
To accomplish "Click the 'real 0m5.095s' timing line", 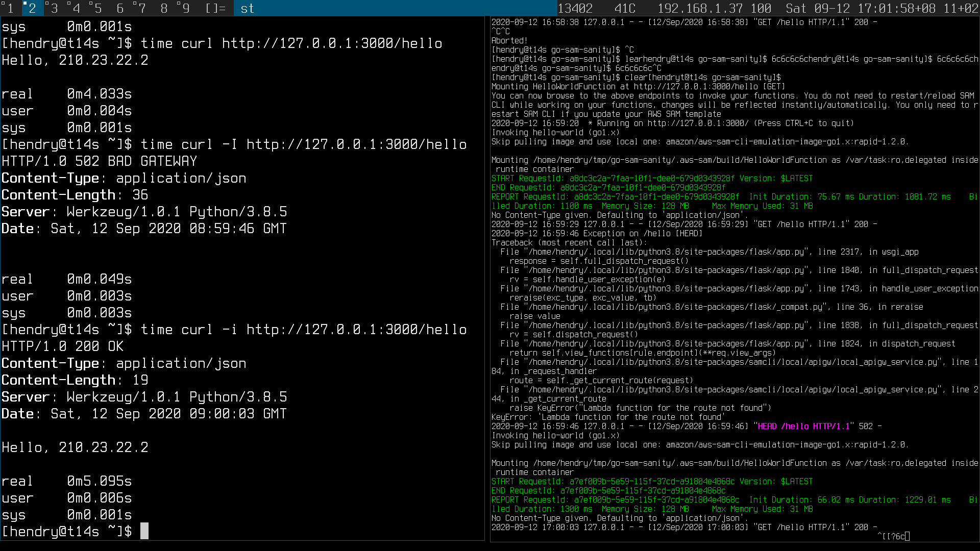I will pyautogui.click(x=66, y=481).
